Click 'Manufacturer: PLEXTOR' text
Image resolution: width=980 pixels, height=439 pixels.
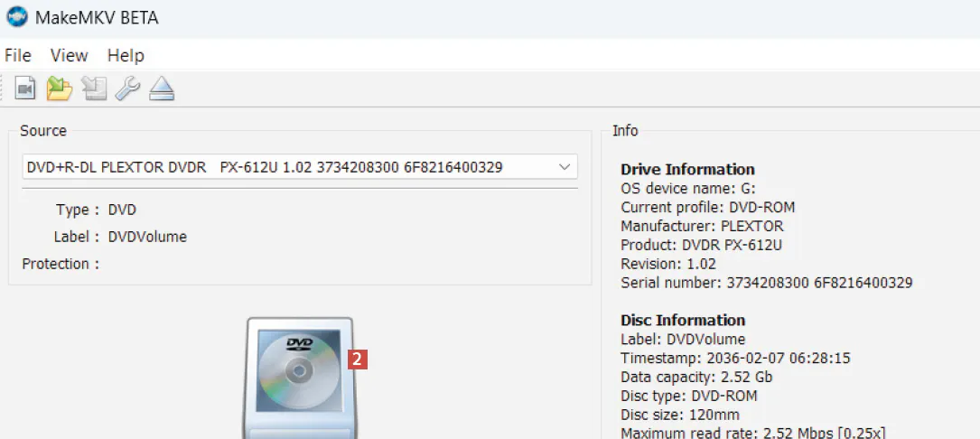click(702, 226)
